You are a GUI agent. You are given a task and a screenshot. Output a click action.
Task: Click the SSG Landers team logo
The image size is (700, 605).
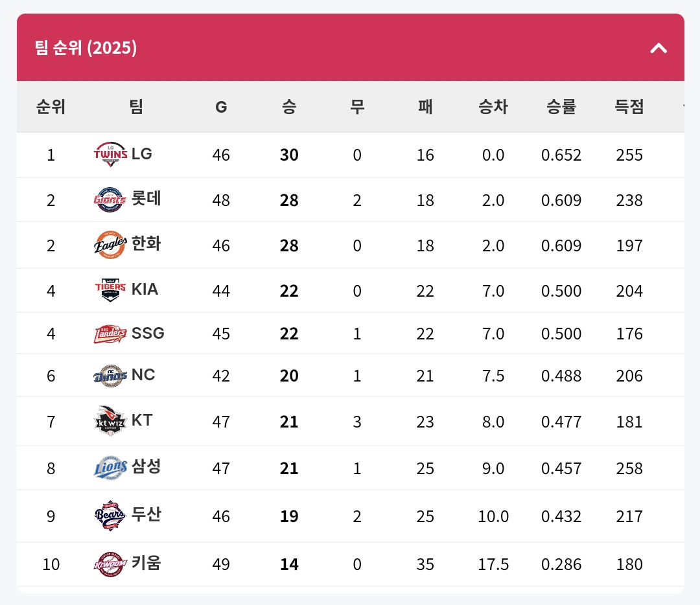[110, 334]
